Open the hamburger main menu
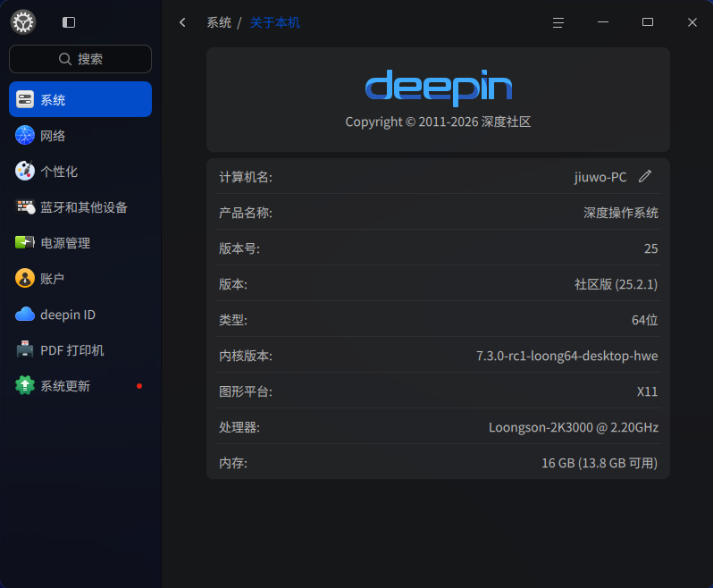The image size is (713, 588). 558,22
